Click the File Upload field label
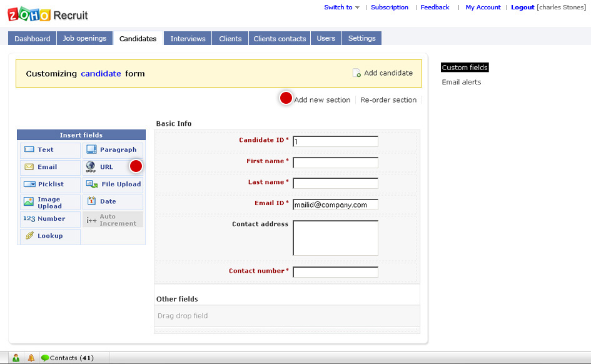This screenshot has height=364, width=591. 121,185
